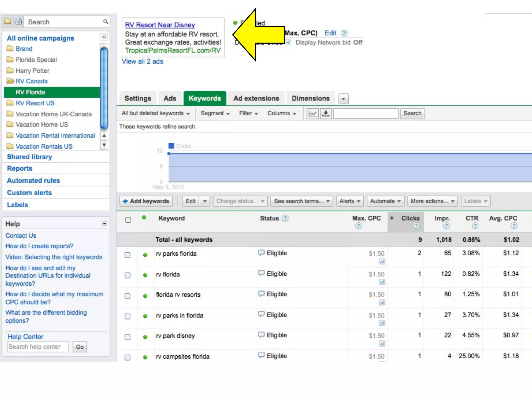
Task: Click bid simulator icon for rv parks florida
Action: coord(382,262)
